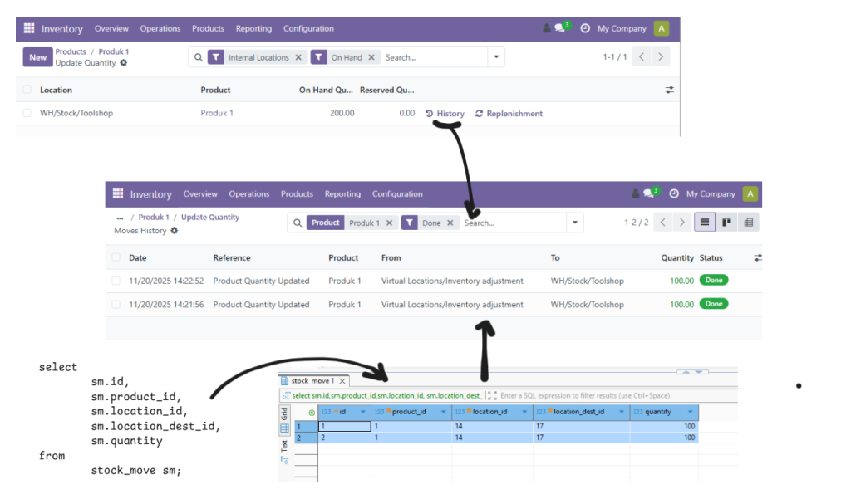
Task: Expand the search options dropdown in Update Quantity
Action: 496,57
